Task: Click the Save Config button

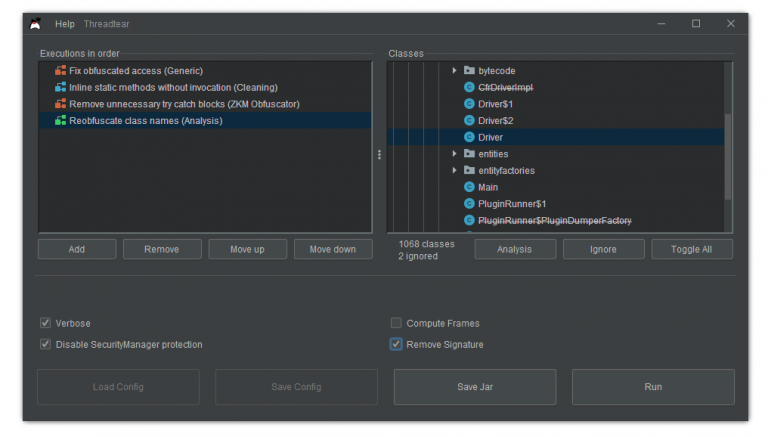Action: click(296, 387)
